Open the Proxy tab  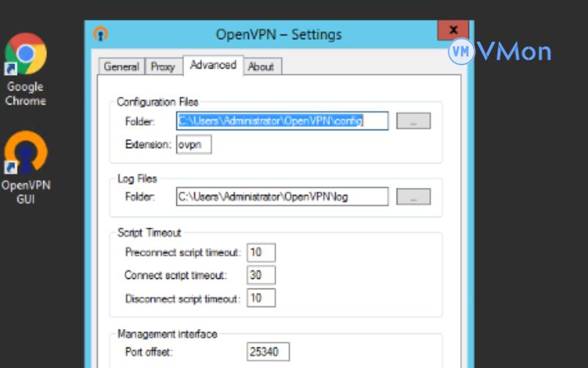(162, 66)
